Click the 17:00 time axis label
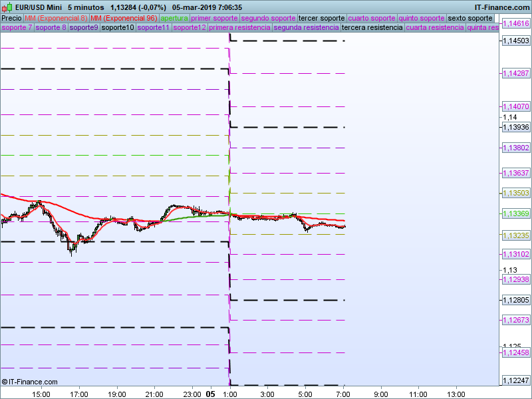 (78, 394)
